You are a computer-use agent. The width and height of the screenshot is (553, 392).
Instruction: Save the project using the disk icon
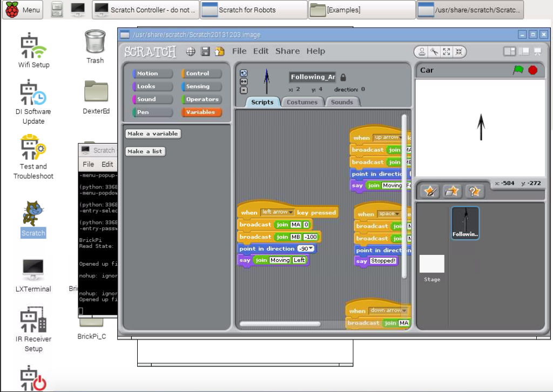pos(205,51)
